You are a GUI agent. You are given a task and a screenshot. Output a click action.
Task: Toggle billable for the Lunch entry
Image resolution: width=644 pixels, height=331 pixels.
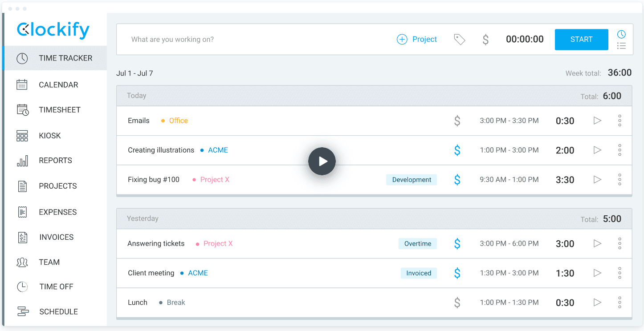(457, 302)
